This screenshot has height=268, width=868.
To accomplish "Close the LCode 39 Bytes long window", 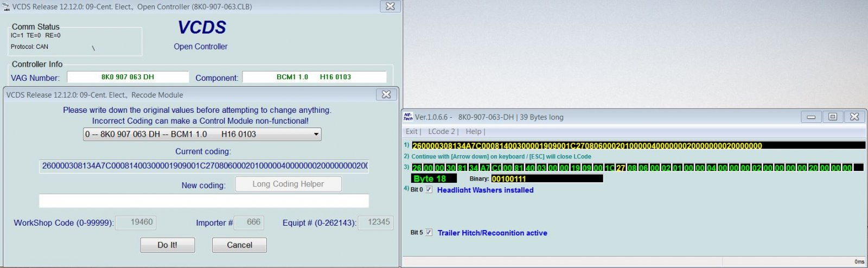I will coord(854,117).
